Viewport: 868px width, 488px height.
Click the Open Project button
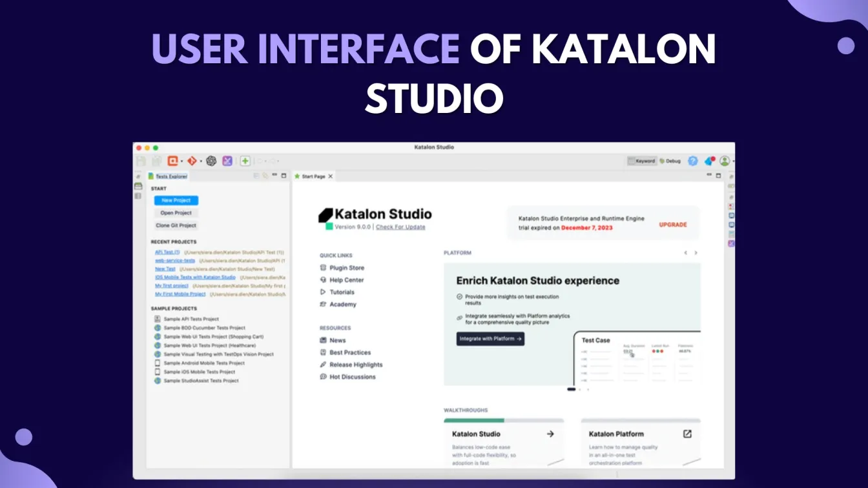176,213
